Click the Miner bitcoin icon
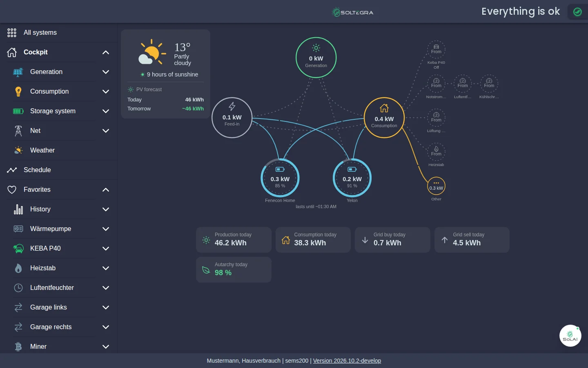The image size is (588, 368). click(18, 347)
